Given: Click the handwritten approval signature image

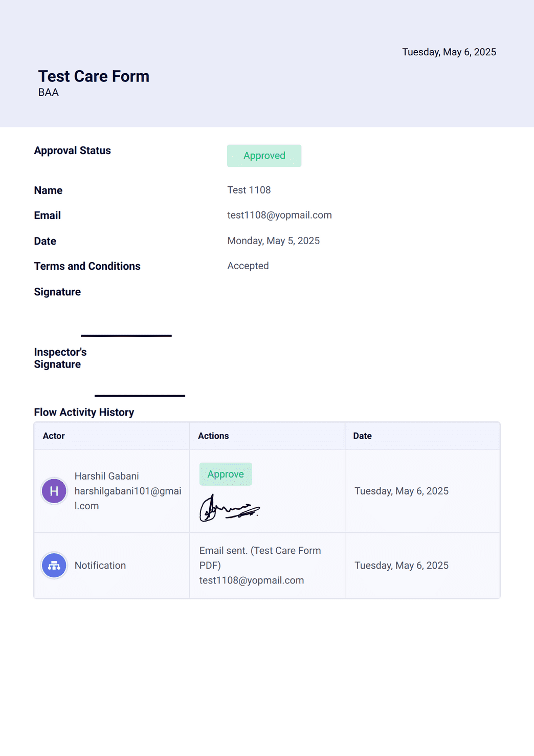Looking at the screenshot, I should click(229, 508).
